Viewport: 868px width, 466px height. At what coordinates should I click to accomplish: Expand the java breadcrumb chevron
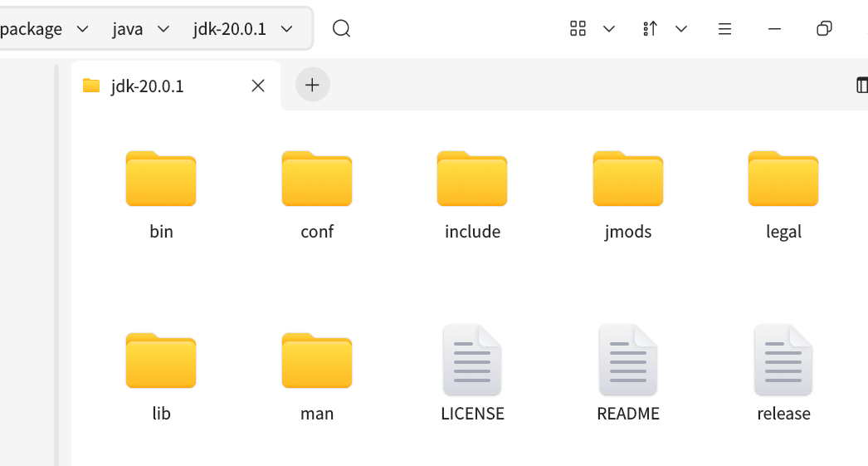[163, 29]
